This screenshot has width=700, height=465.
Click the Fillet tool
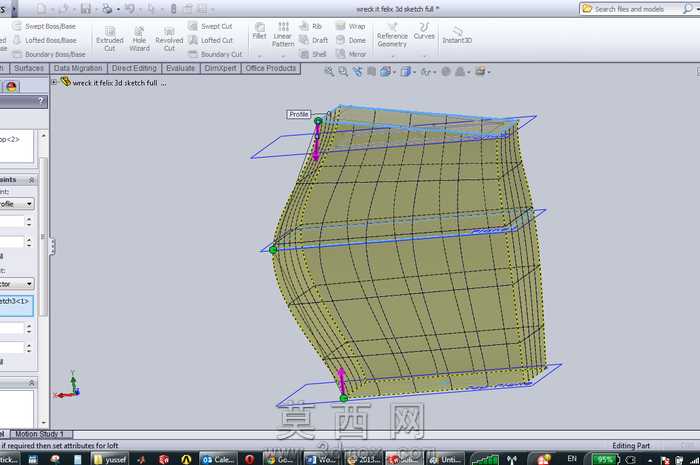(x=259, y=31)
